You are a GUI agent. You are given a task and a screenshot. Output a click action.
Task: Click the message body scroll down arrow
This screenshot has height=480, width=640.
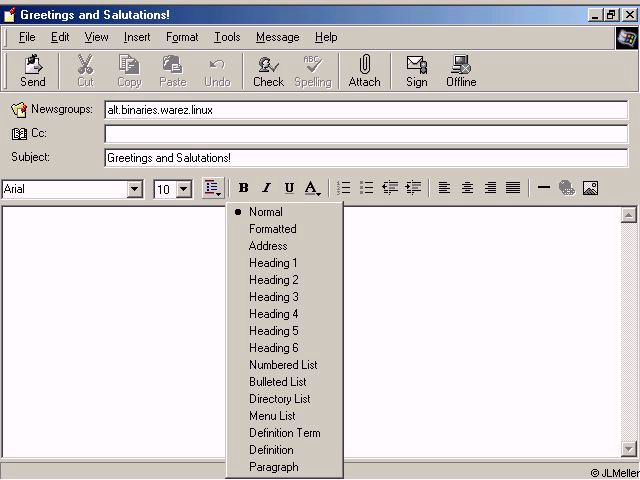629,449
